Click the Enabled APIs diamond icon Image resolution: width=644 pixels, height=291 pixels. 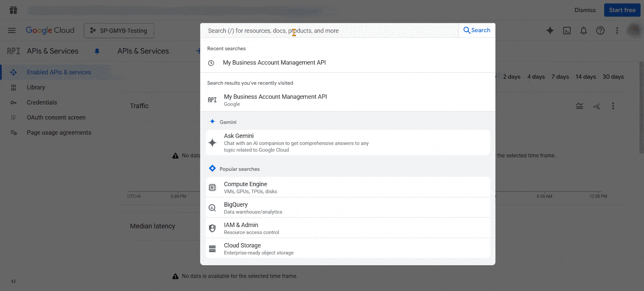(x=13, y=72)
